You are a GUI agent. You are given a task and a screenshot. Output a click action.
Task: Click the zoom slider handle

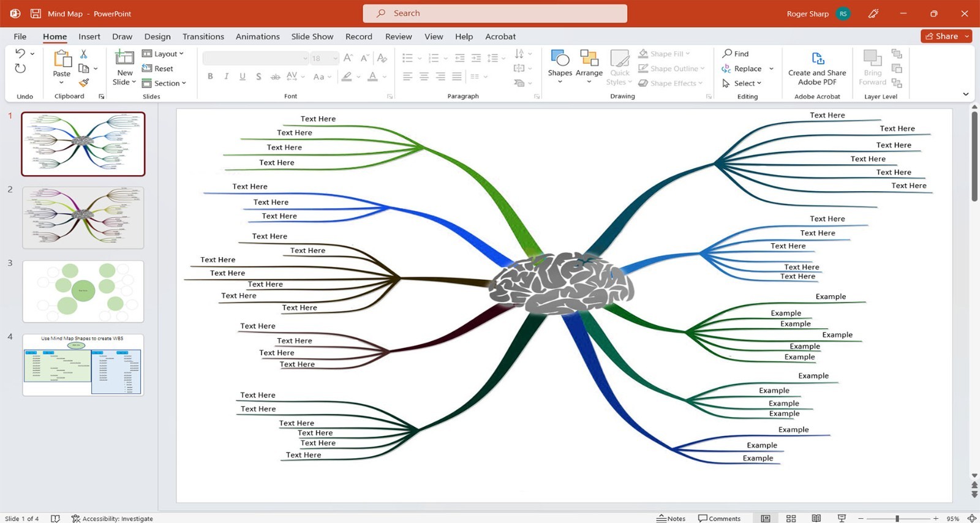pos(897,518)
